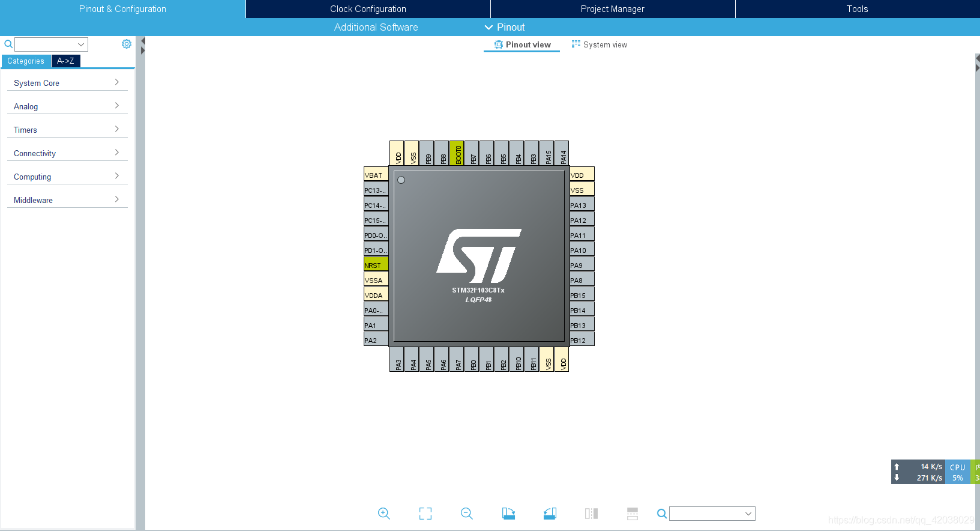The image size is (980, 531).
Task: Click pin PB15 on the chip
Action: point(582,294)
